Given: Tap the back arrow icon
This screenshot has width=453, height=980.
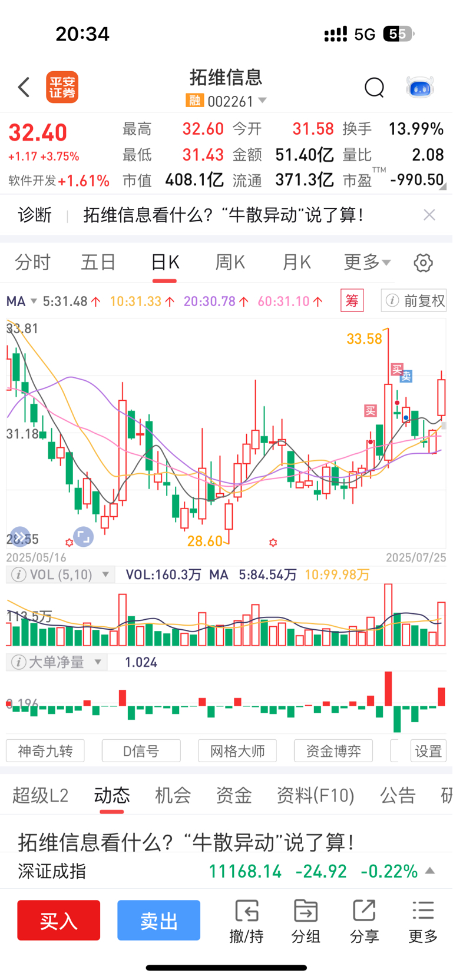Looking at the screenshot, I should point(24,87).
